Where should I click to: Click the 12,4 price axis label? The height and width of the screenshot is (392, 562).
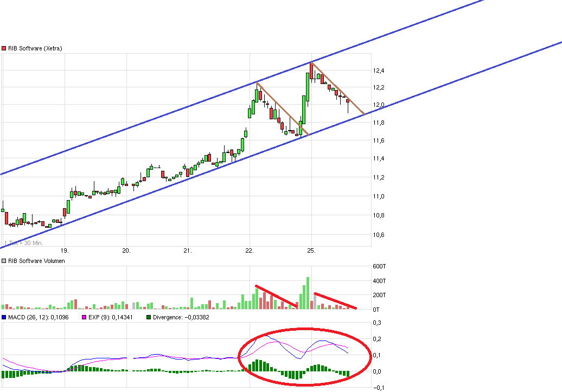pyautogui.click(x=378, y=70)
